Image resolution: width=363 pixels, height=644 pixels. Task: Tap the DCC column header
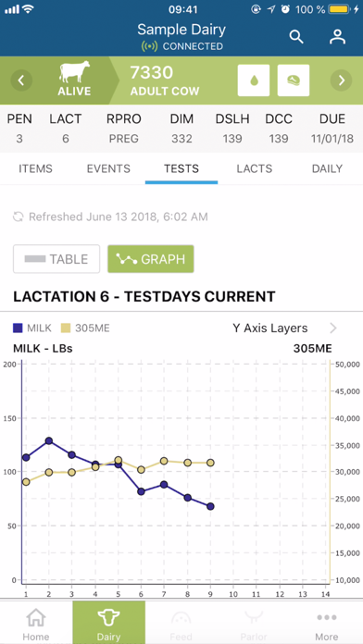point(279,119)
